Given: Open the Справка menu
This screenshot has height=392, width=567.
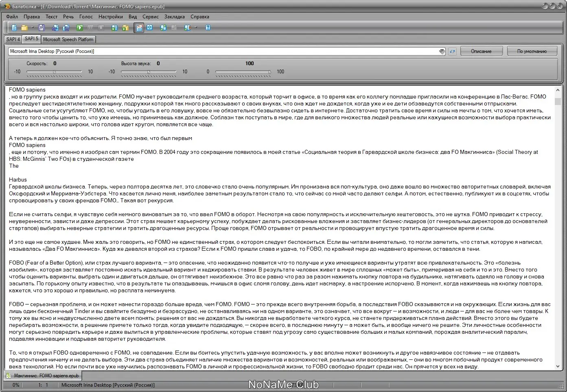Looking at the screenshot, I should 200,17.
